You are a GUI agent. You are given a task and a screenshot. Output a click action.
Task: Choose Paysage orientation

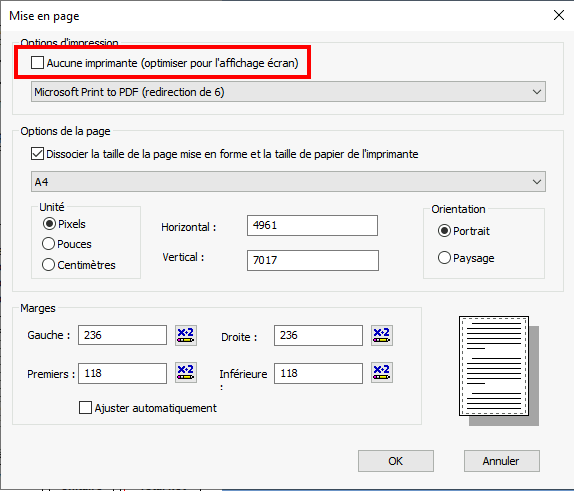(444, 258)
